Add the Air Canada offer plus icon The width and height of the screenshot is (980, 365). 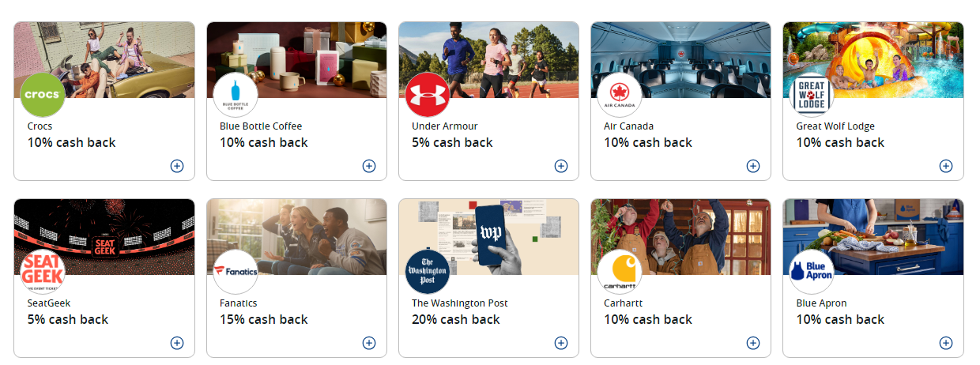(x=753, y=166)
